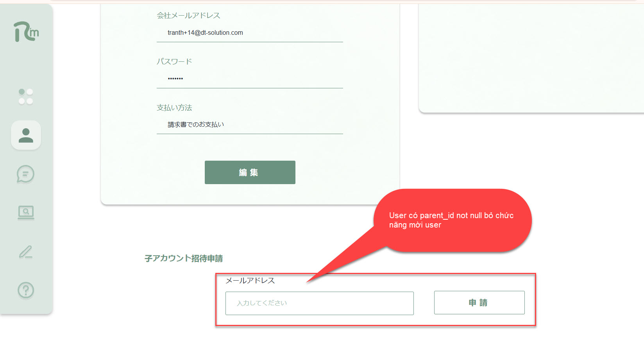Click the company email field tranth+14@dt-solution.com

[249, 33]
